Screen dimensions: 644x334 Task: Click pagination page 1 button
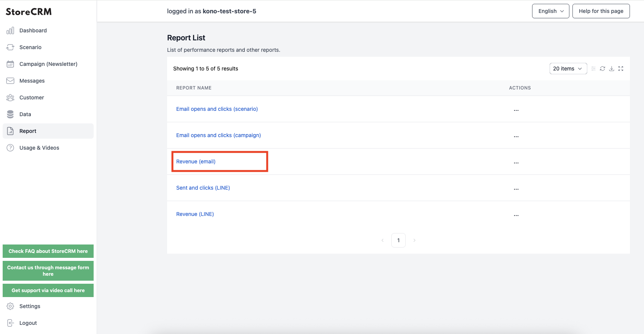coord(399,240)
